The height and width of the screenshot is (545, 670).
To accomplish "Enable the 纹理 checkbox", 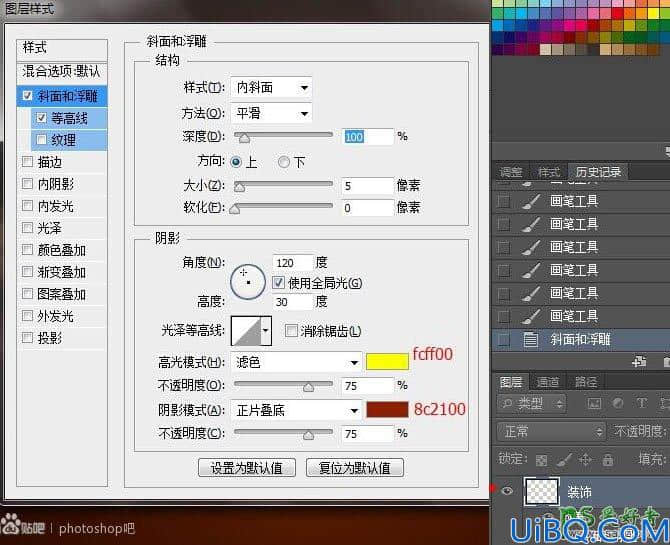I will click(41, 140).
